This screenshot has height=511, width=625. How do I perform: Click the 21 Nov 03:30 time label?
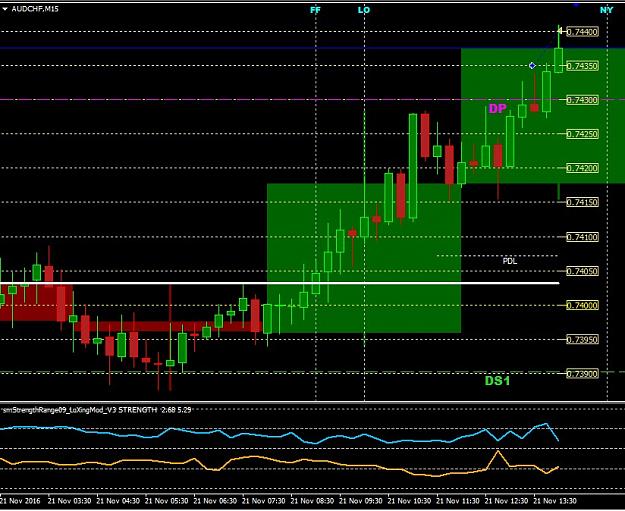tap(69, 501)
